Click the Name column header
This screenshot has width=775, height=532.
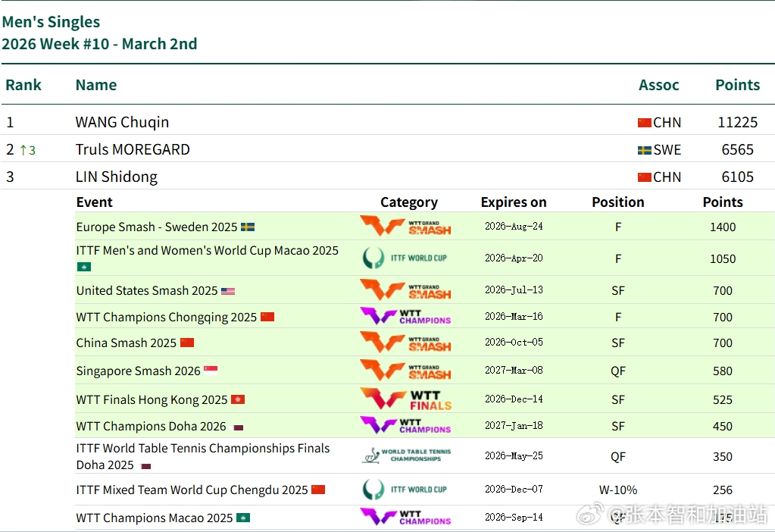coord(96,85)
